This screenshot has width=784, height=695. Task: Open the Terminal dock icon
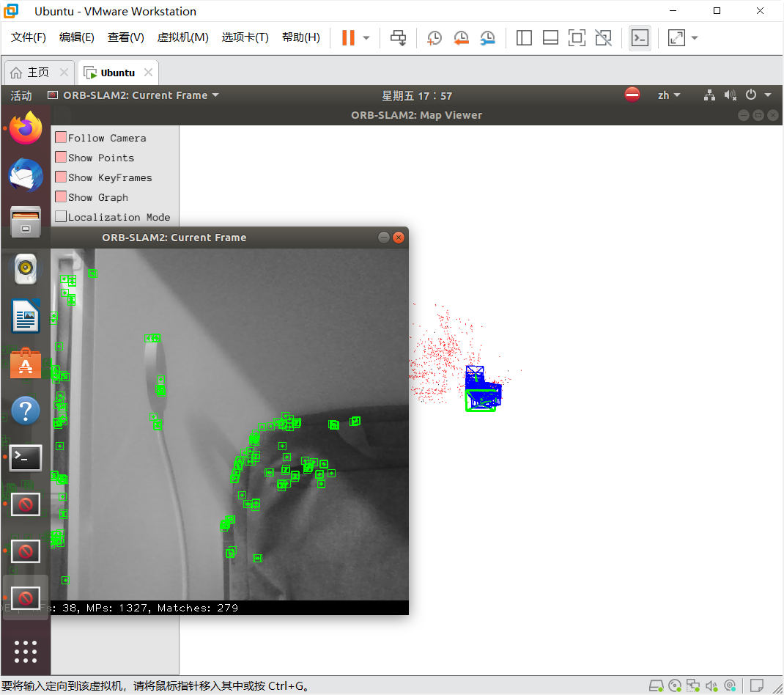26,457
